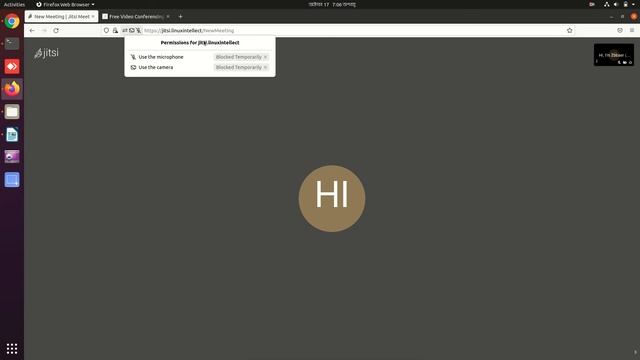Click the HI avatar in the center

click(x=332, y=198)
